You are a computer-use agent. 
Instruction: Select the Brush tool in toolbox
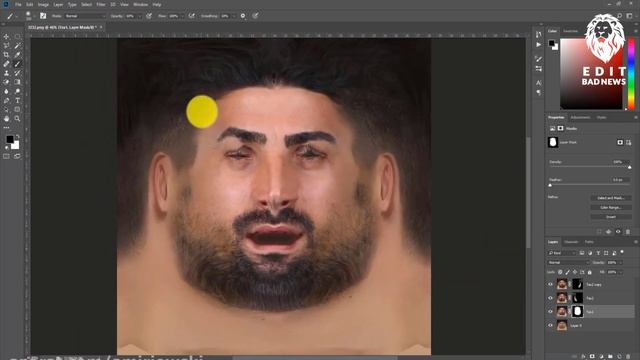coord(17,64)
